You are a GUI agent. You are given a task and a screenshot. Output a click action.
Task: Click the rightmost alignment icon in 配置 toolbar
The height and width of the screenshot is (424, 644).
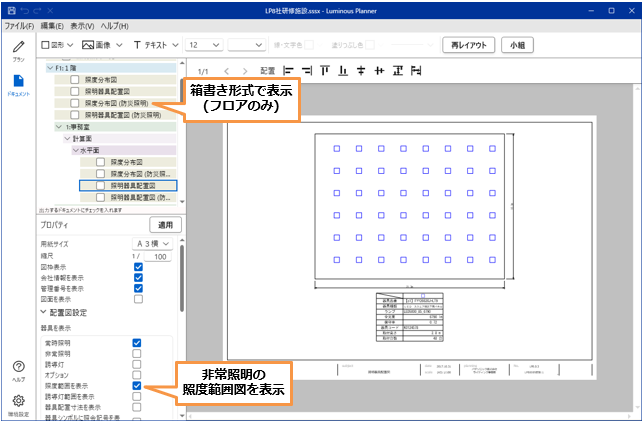coord(416,71)
